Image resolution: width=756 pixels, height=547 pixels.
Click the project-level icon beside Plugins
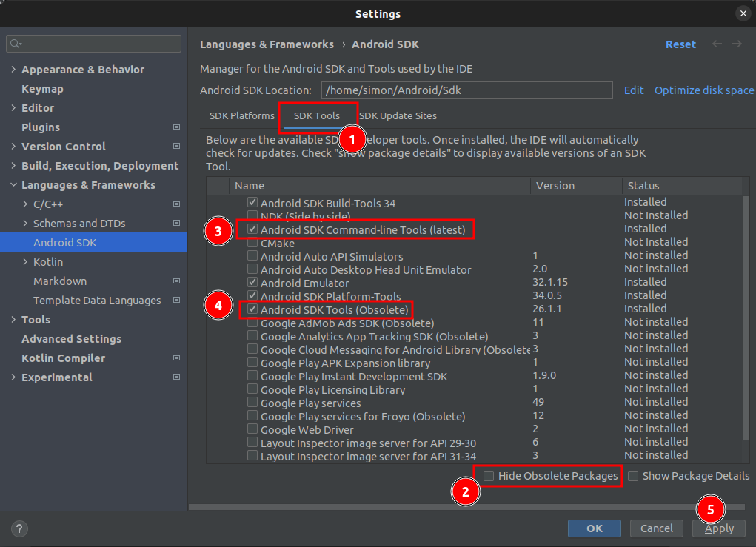(x=176, y=127)
